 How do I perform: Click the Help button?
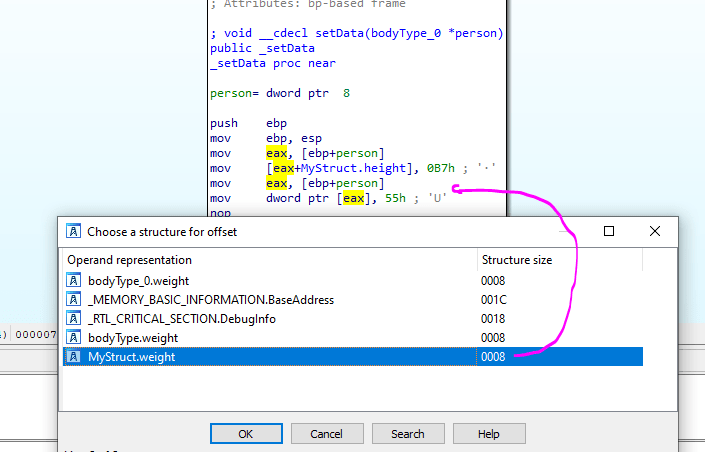click(489, 434)
